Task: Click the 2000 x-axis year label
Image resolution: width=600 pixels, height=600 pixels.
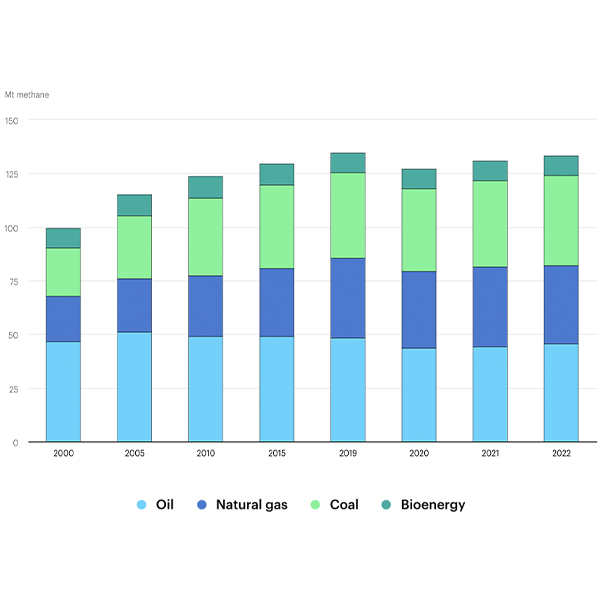Action: [63, 453]
